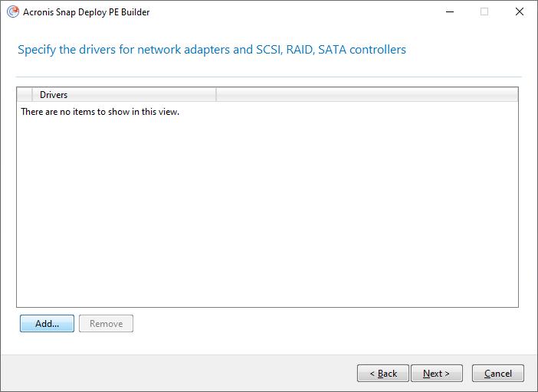Click the Add... button to add drivers
Image resolution: width=538 pixels, height=392 pixels.
coord(47,324)
